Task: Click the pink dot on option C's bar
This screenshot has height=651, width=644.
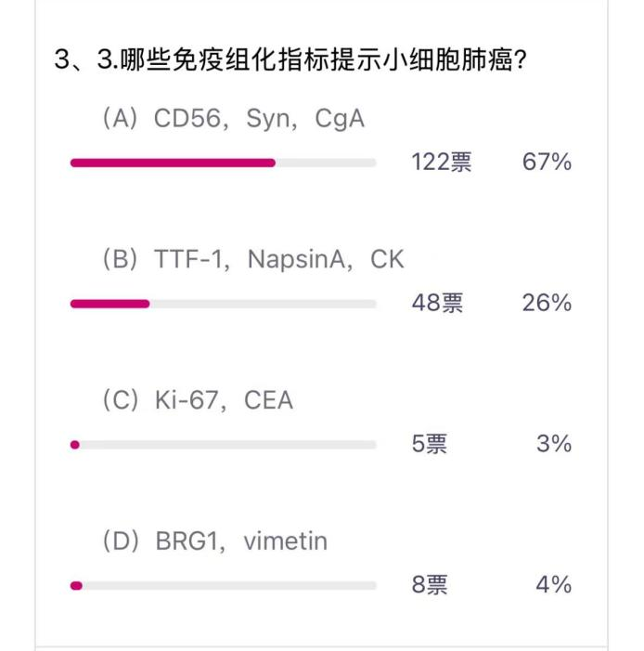Action: point(75,445)
